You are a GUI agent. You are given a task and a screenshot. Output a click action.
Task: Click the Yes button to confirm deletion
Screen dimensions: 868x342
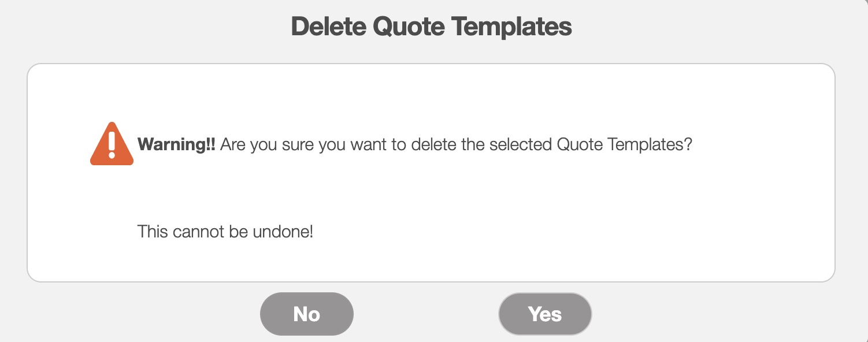[545, 314]
